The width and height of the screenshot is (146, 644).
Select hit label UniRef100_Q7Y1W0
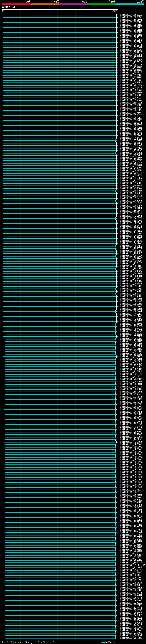coord(131,113)
